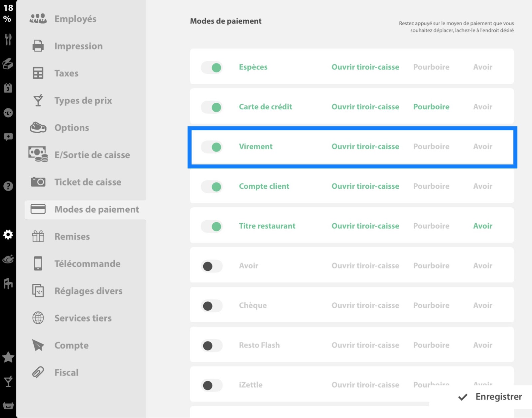
Task: Click the Virement payment name
Action: click(256, 147)
